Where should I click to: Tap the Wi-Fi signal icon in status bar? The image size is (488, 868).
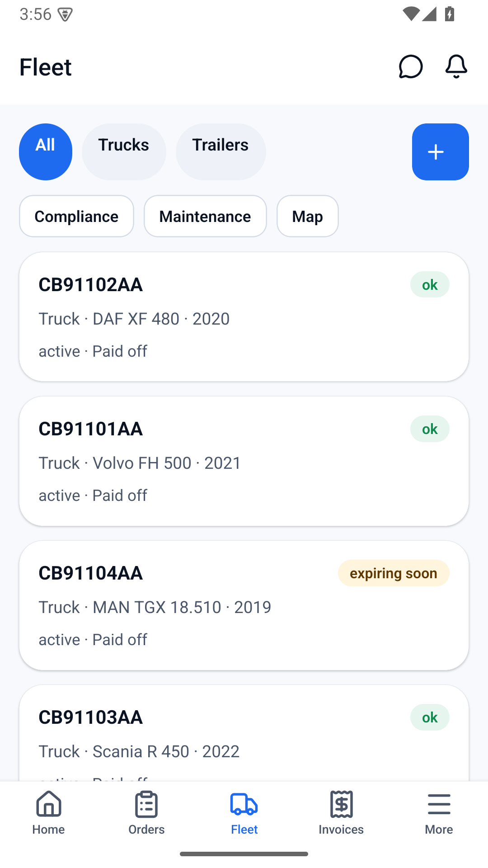pyautogui.click(x=411, y=14)
